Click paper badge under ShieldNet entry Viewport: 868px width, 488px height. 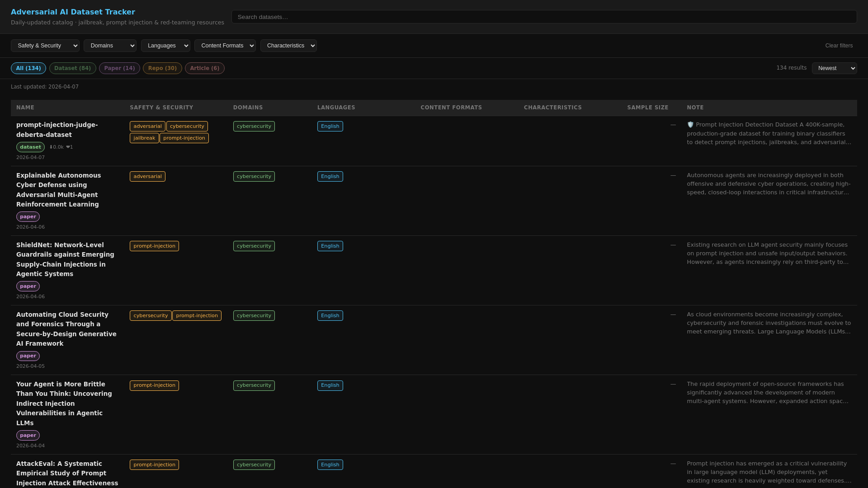[x=28, y=286]
